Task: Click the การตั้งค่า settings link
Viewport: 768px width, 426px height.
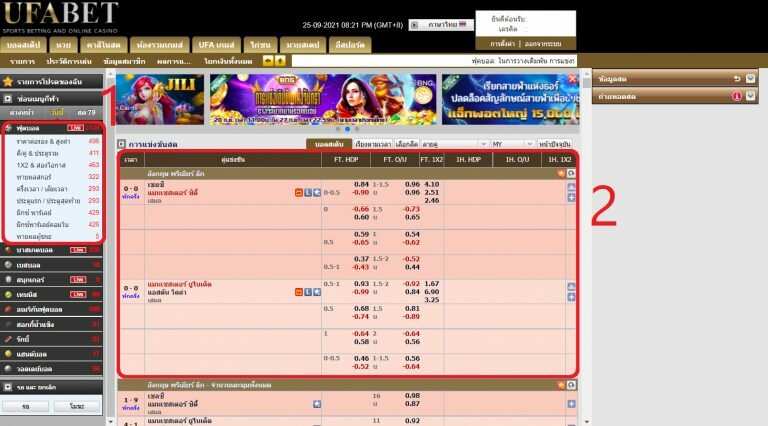Action: 503,44
